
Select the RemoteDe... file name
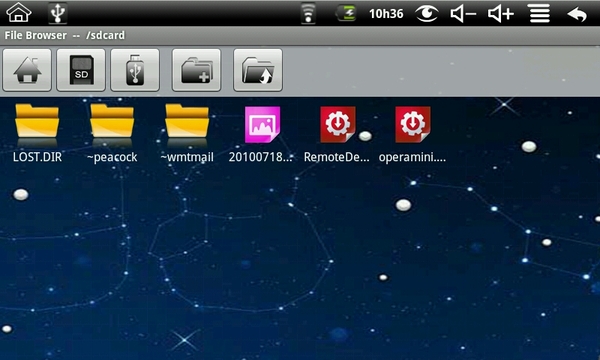(337, 157)
